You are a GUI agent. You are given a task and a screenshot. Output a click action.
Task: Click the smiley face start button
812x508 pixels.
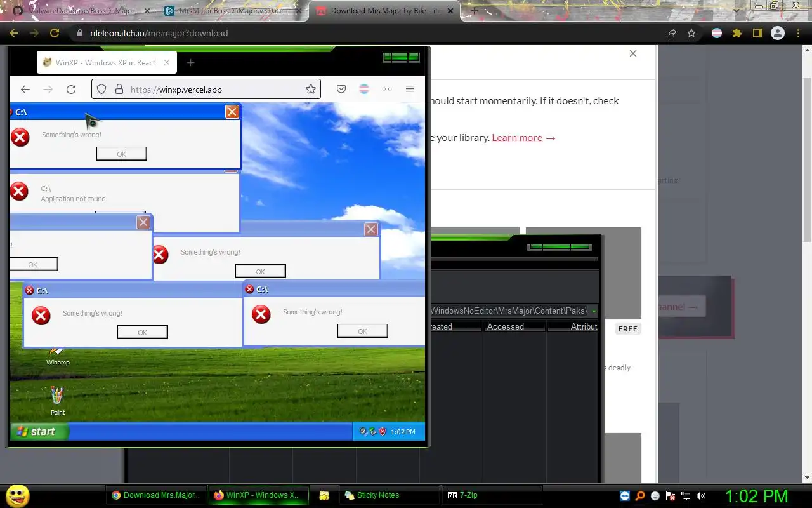pos(17,495)
